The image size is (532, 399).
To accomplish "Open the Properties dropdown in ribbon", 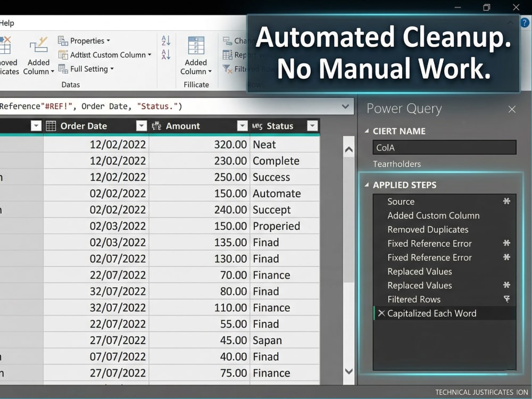I will (x=108, y=41).
